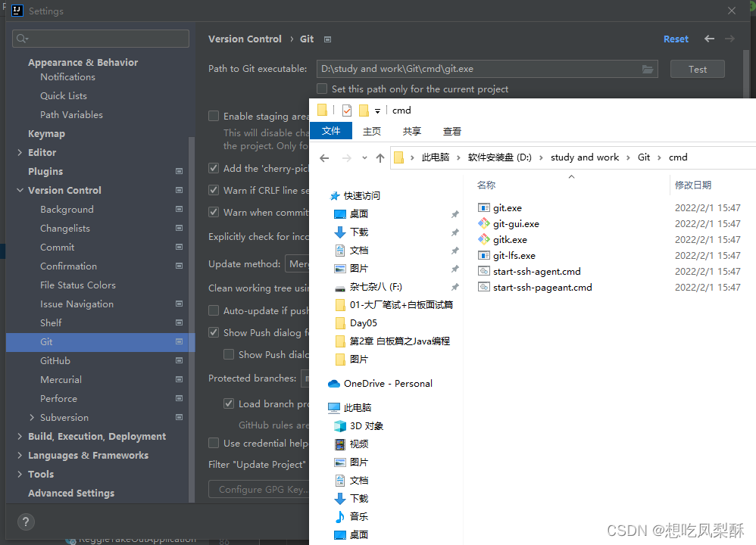Expand Build, Execution, Deployment node
756x545 pixels.
pyautogui.click(x=20, y=436)
